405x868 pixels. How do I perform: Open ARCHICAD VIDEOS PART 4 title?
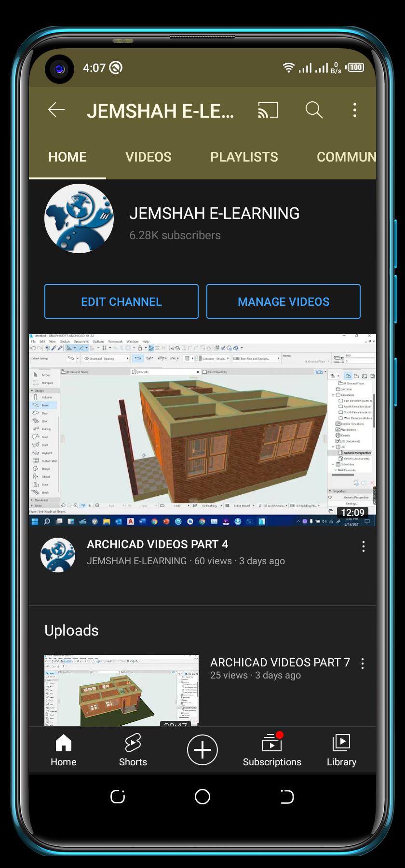click(x=157, y=544)
